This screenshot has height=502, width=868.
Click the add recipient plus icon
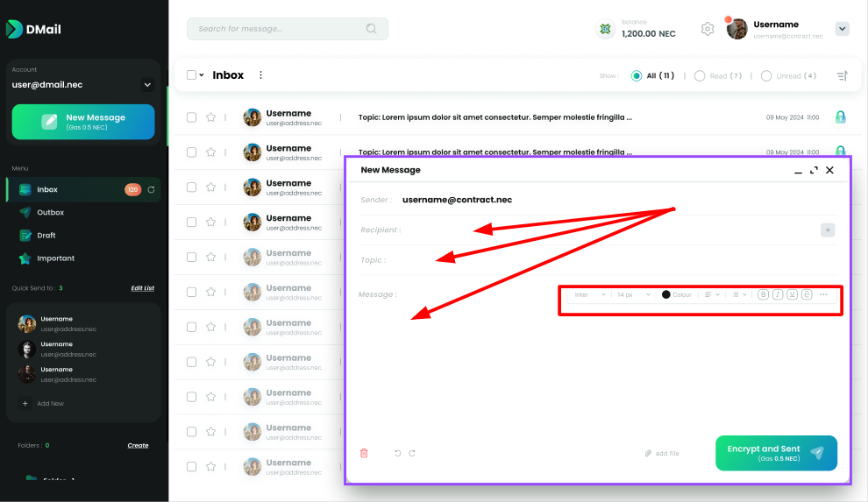(828, 230)
